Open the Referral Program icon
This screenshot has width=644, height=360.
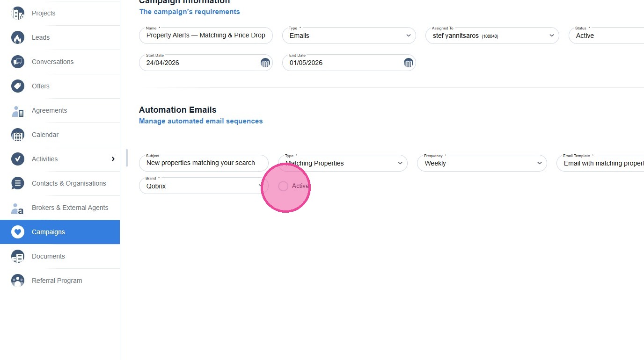coord(18,281)
